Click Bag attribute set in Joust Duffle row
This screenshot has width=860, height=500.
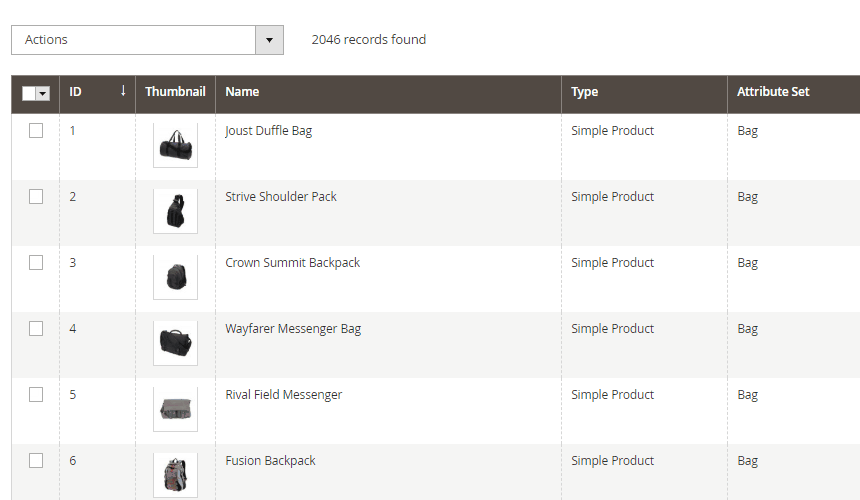coord(748,131)
